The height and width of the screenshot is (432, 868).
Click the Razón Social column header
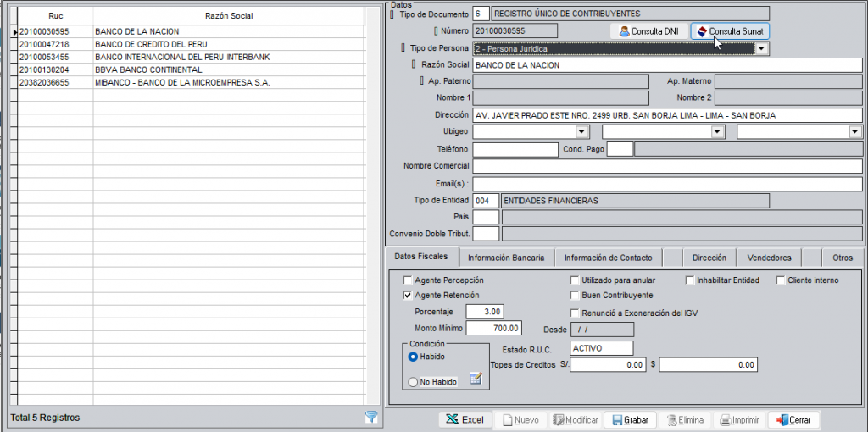[x=229, y=16]
